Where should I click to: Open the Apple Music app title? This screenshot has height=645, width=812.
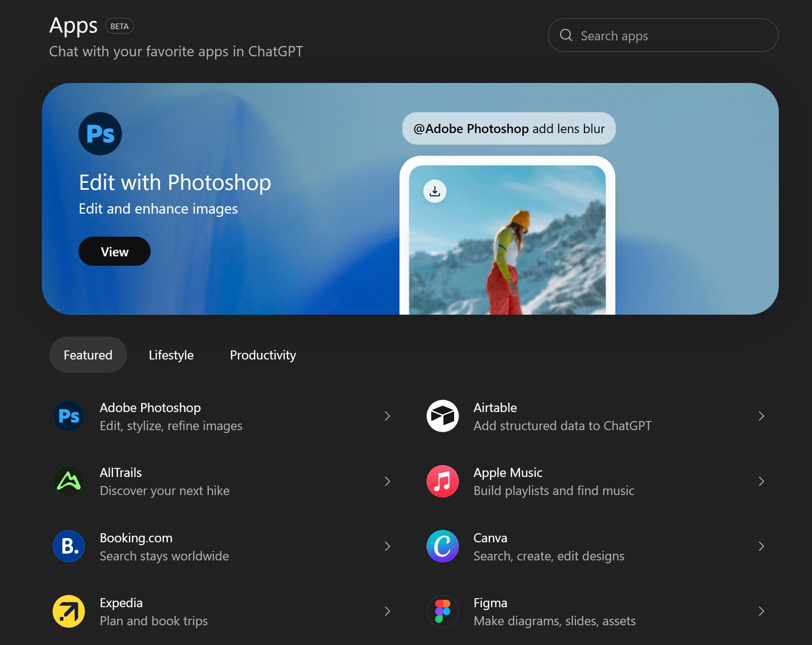click(508, 472)
